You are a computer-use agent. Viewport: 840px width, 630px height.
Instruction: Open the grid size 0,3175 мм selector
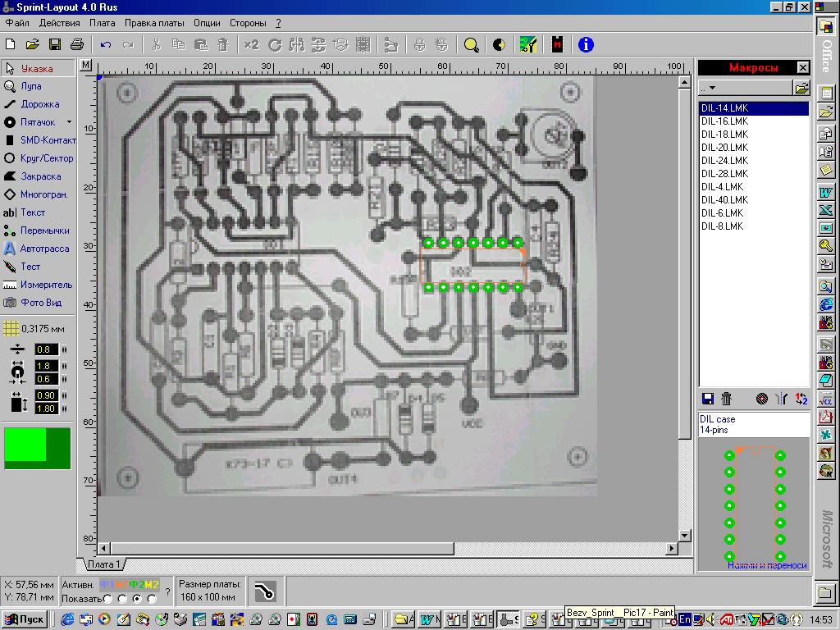tap(11, 328)
